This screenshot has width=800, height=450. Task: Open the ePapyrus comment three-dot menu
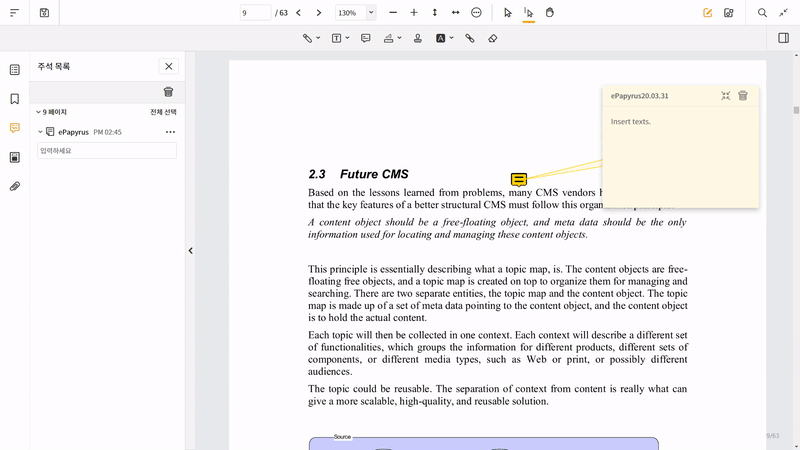(x=170, y=132)
